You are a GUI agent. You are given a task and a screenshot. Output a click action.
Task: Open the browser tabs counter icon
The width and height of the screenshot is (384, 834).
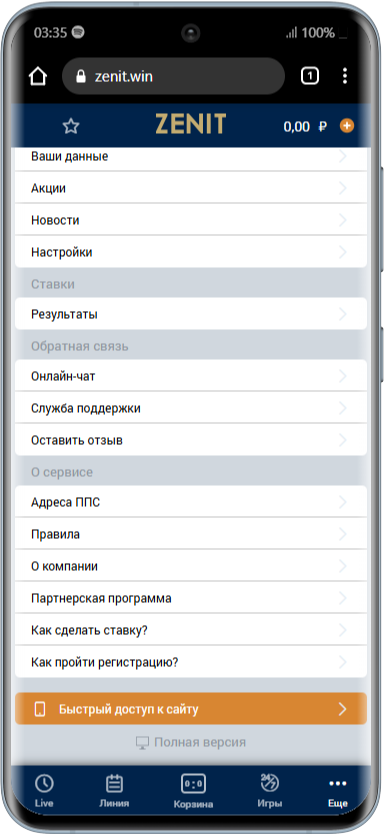click(310, 77)
